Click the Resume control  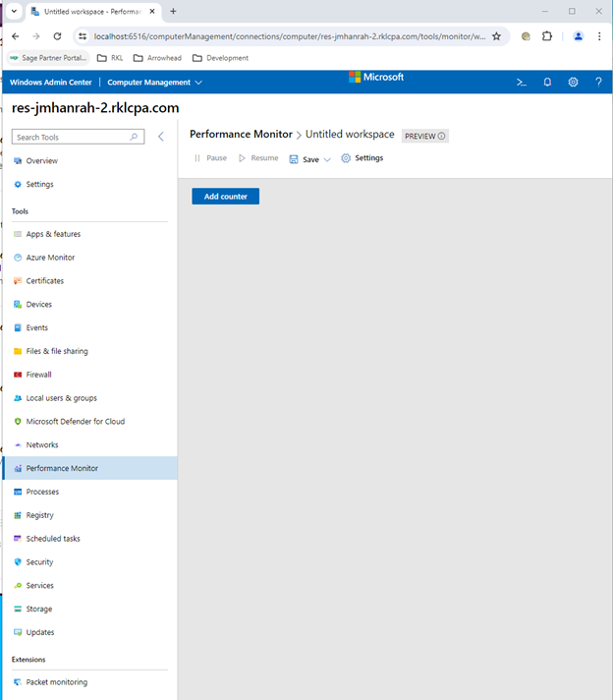point(258,158)
